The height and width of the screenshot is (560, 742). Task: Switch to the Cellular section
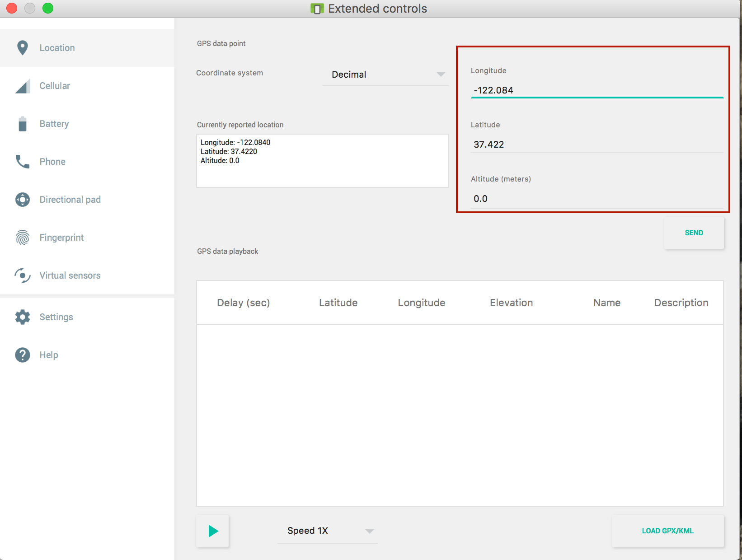[54, 85]
